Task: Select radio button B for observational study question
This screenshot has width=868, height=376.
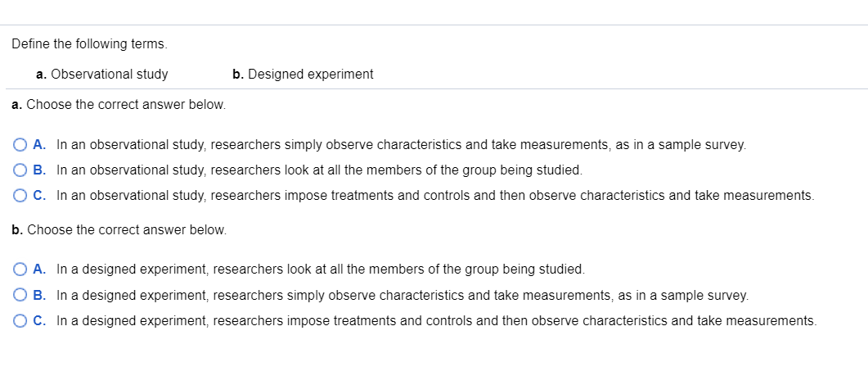Action: pyautogui.click(x=20, y=170)
